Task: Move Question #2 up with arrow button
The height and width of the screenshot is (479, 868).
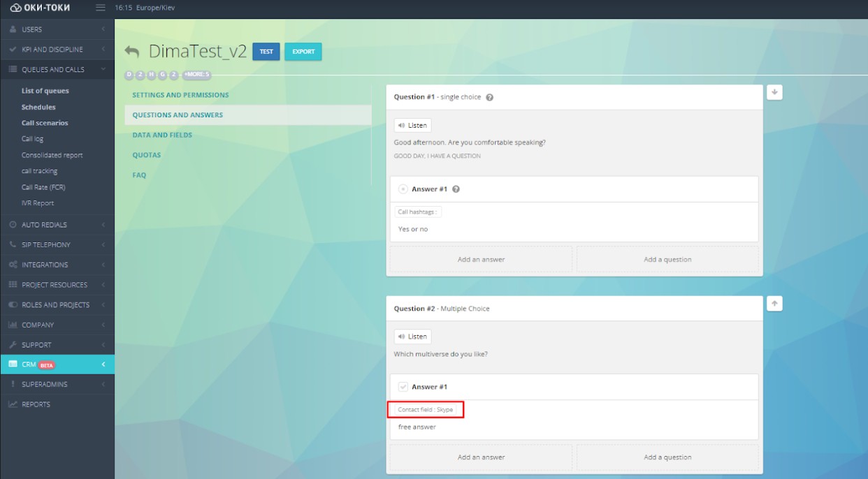Action: 774,303
